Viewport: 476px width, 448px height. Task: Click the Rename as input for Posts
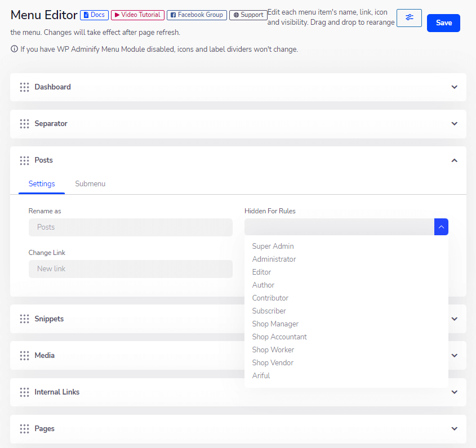130,227
